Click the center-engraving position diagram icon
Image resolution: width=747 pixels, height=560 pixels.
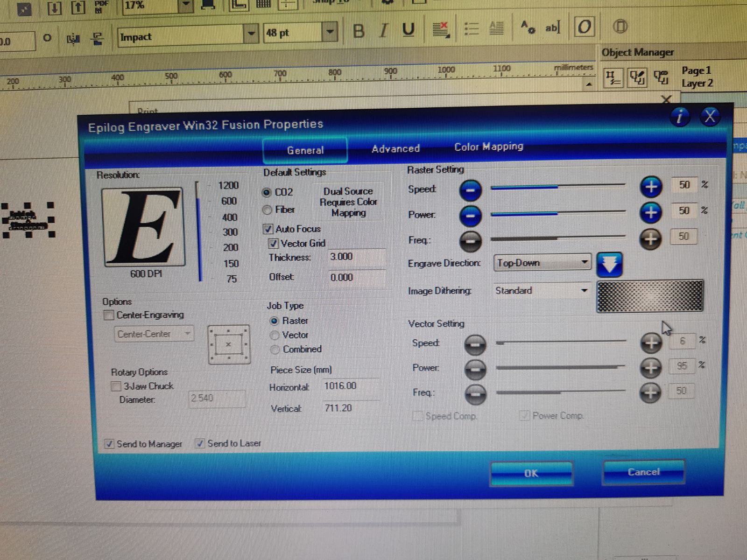[x=228, y=345]
